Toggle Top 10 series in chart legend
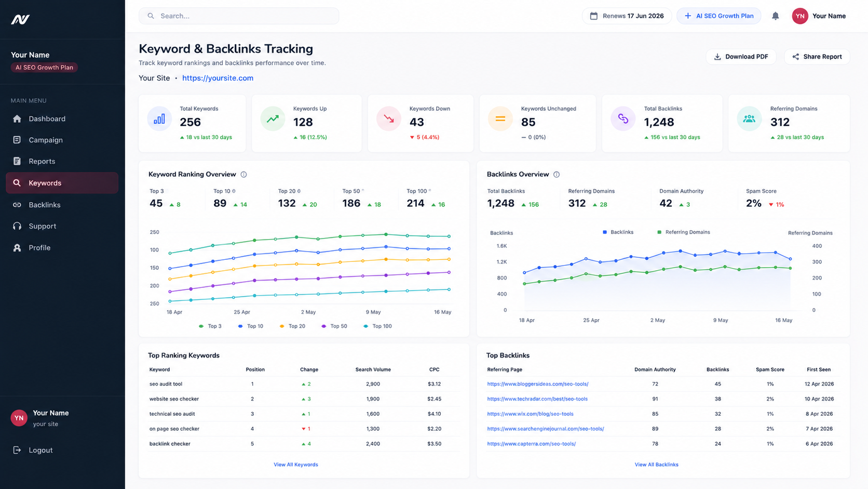 pyautogui.click(x=250, y=326)
